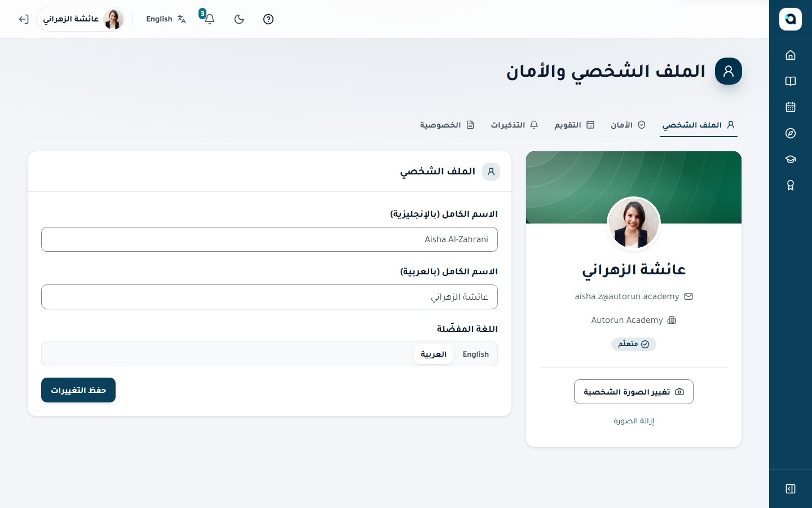
Task: Click إزالة الصورة link
Action: click(x=634, y=421)
